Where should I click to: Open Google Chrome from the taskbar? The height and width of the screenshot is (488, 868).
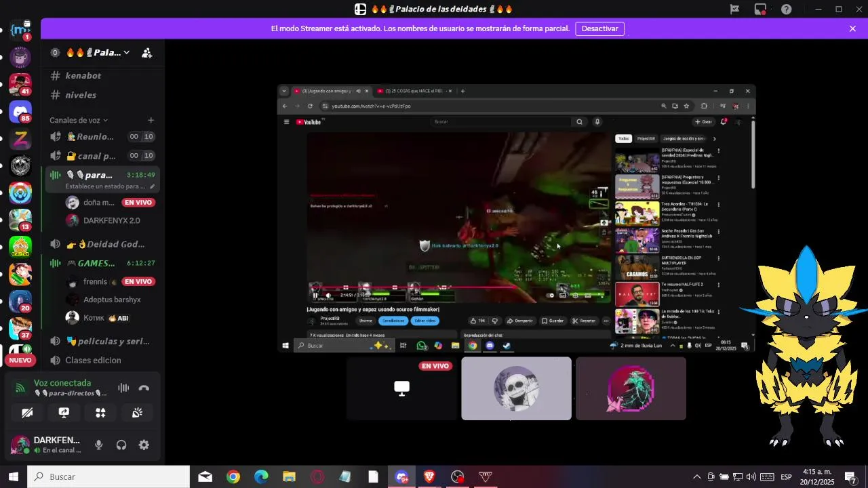(x=233, y=476)
